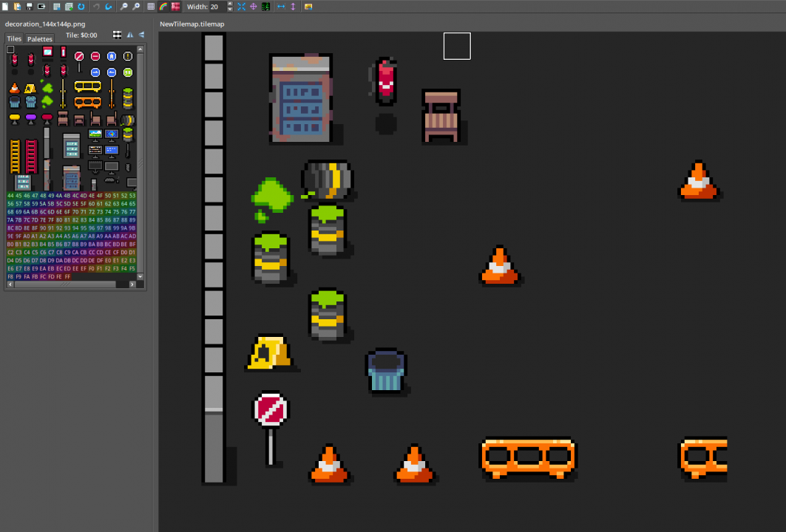Save with the floppy disk icon

click(x=29, y=7)
